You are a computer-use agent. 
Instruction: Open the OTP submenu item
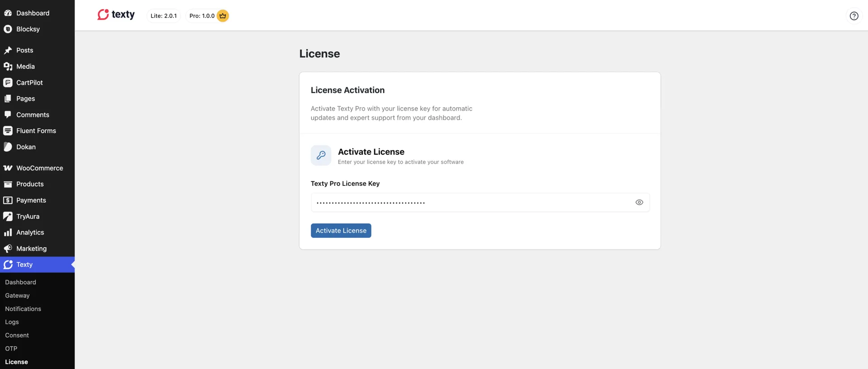(11, 349)
